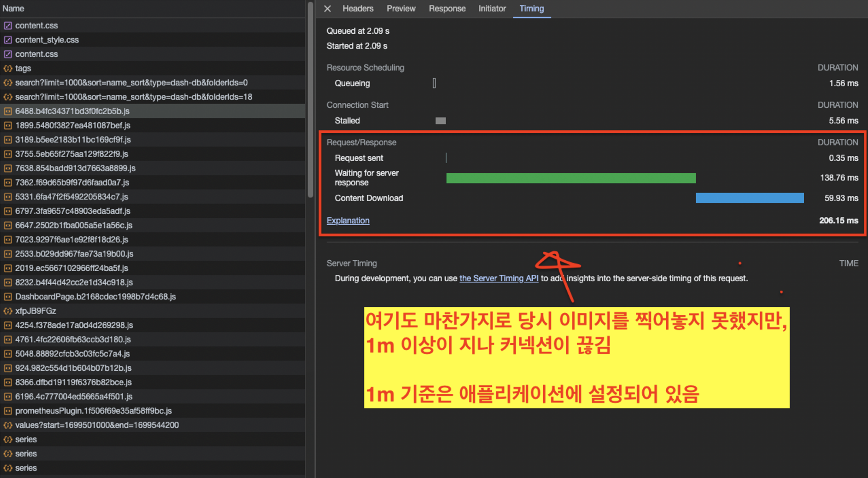Open the Initiator tab
868x478 pixels.
(x=492, y=8)
